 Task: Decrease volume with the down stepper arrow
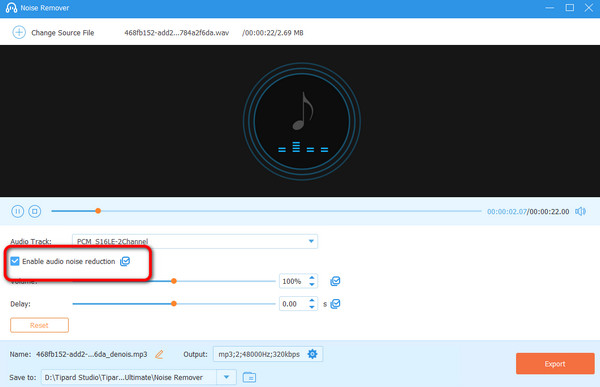click(x=312, y=284)
